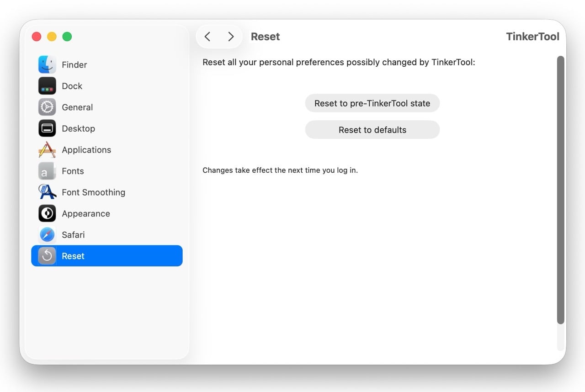Image resolution: width=585 pixels, height=392 pixels.
Task: Click the Reset pane icon
Action: pos(47,256)
